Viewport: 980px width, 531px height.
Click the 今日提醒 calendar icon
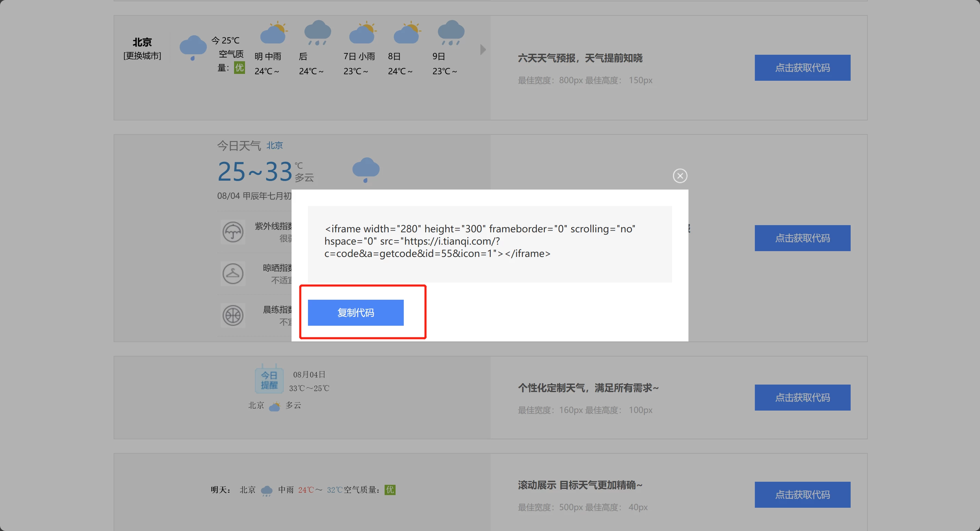pos(269,380)
